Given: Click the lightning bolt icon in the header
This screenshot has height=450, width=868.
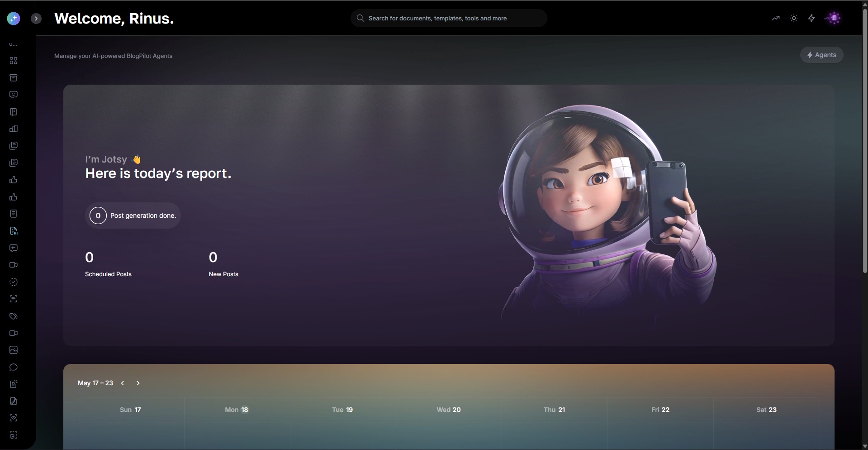Looking at the screenshot, I should 811,18.
